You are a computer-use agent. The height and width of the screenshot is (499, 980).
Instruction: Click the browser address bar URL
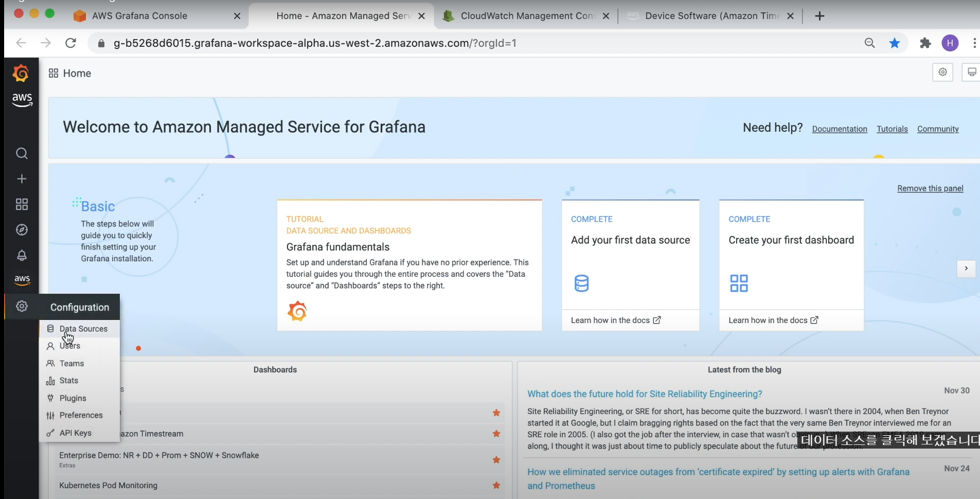[315, 43]
